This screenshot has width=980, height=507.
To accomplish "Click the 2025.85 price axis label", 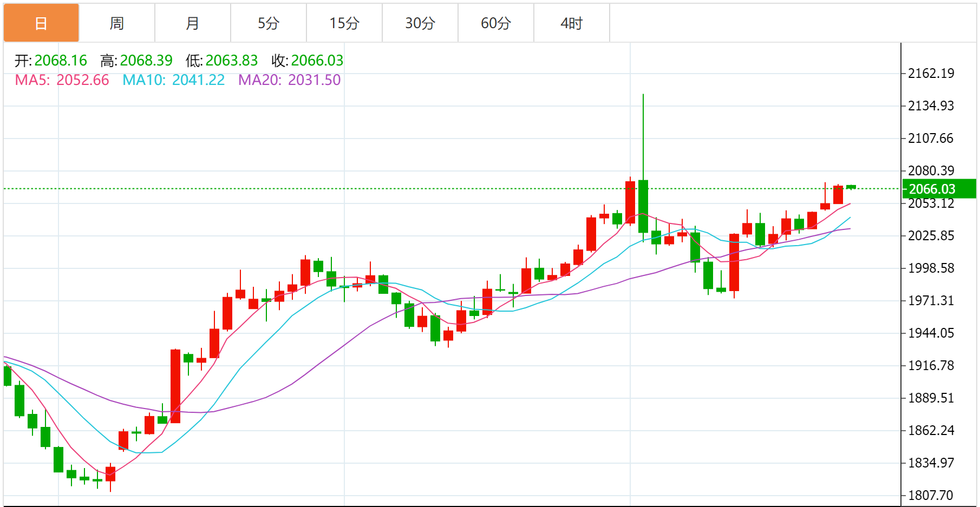I will pyautogui.click(x=931, y=236).
